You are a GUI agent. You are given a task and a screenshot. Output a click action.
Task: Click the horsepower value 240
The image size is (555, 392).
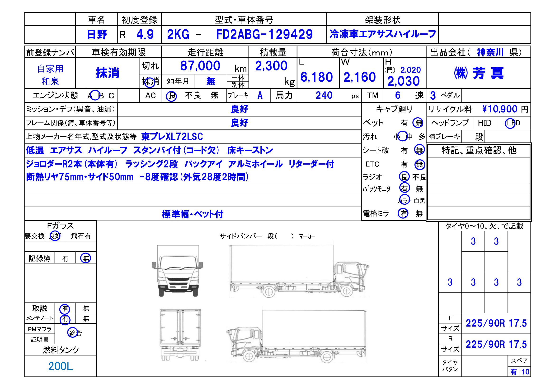click(x=324, y=95)
